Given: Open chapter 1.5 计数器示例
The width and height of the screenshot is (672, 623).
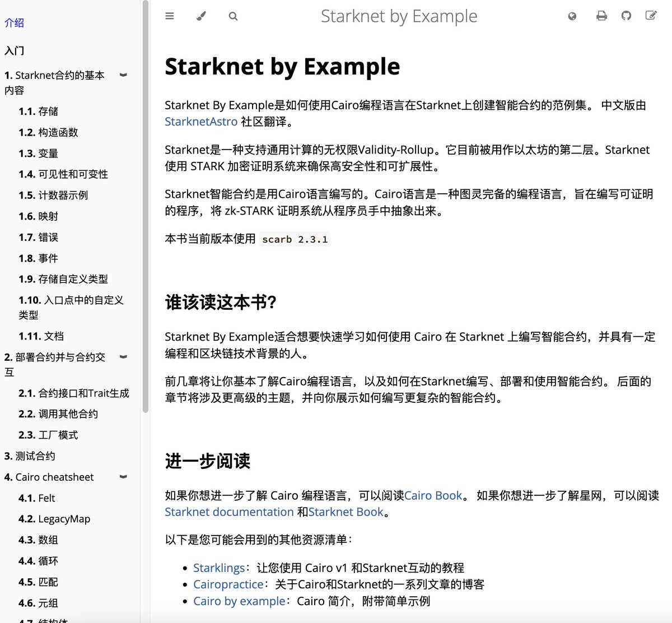Looking at the screenshot, I should (x=53, y=195).
